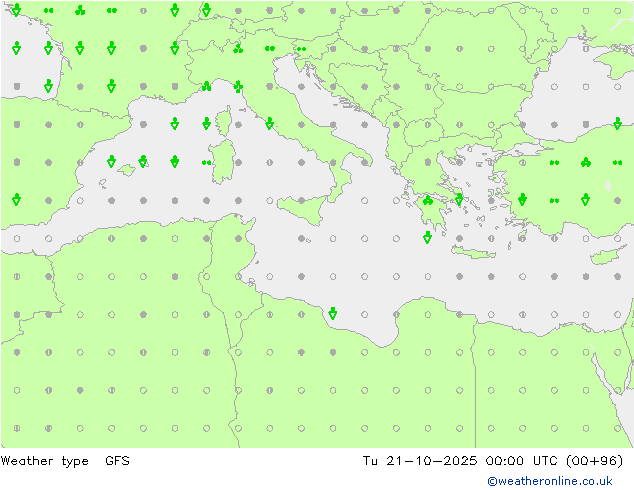This screenshot has width=634, height=490.
Task: Click the island of Sicily on the map
Action: pos(303,209)
